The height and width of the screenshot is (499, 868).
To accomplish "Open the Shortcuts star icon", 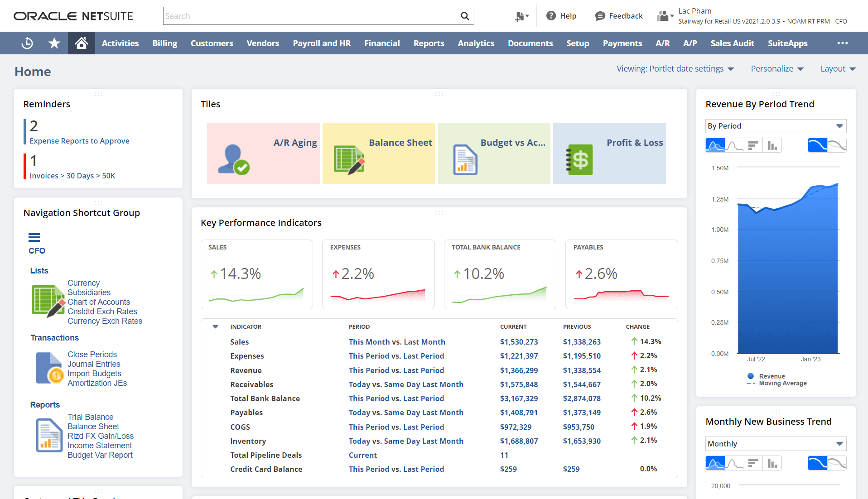I will click(54, 43).
